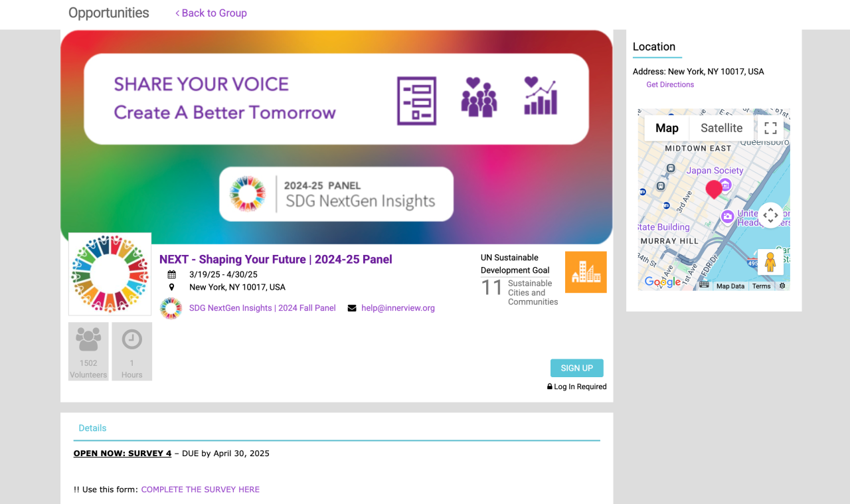Click the Opportunities page heading
The width and height of the screenshot is (850, 504).
[109, 13]
